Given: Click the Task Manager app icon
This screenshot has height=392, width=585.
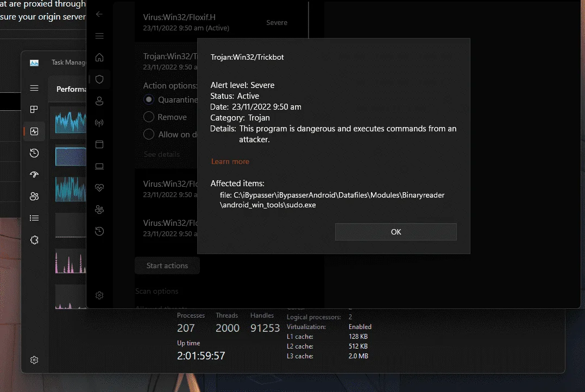Looking at the screenshot, I should (x=34, y=62).
